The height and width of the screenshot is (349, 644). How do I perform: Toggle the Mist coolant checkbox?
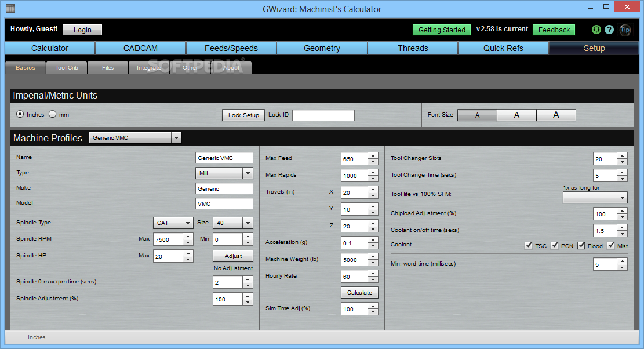pyautogui.click(x=611, y=246)
